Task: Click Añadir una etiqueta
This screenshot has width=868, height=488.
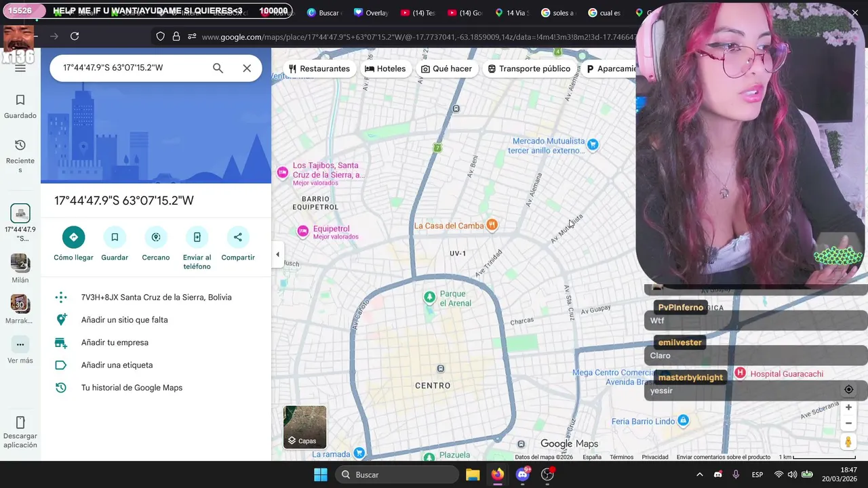Action: click(x=156, y=365)
